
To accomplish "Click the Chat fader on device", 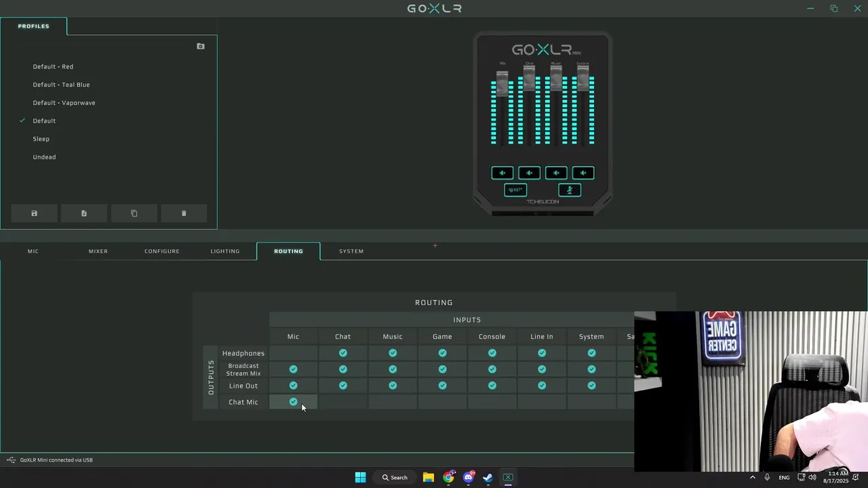I will click(x=529, y=77).
